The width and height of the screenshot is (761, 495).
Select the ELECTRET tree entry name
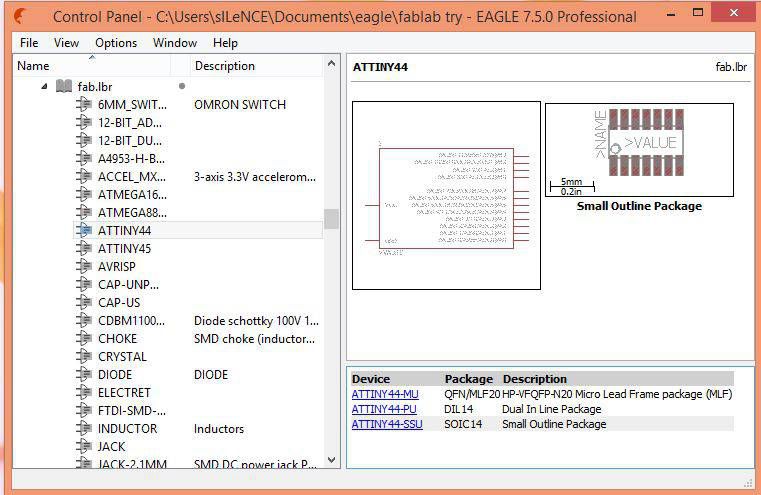[x=124, y=393]
